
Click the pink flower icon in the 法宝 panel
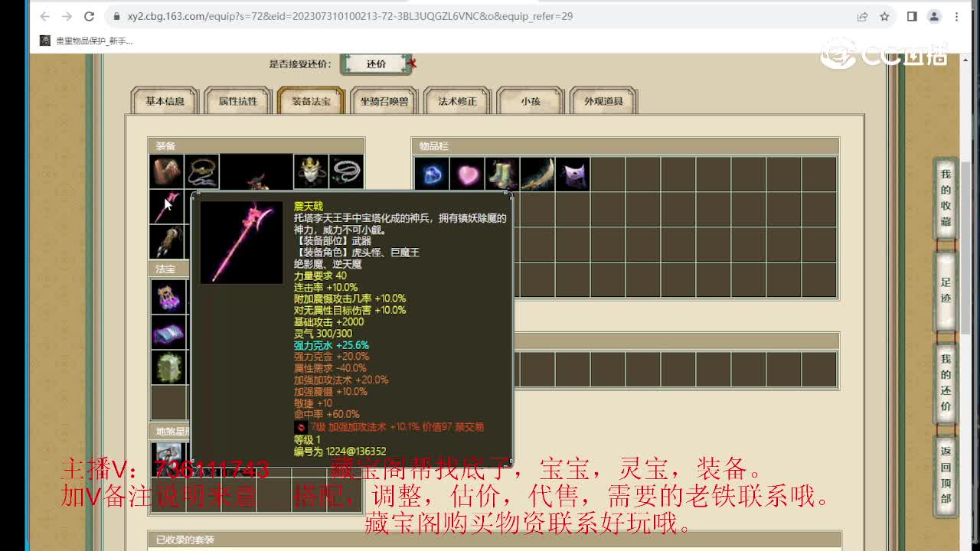click(x=168, y=296)
